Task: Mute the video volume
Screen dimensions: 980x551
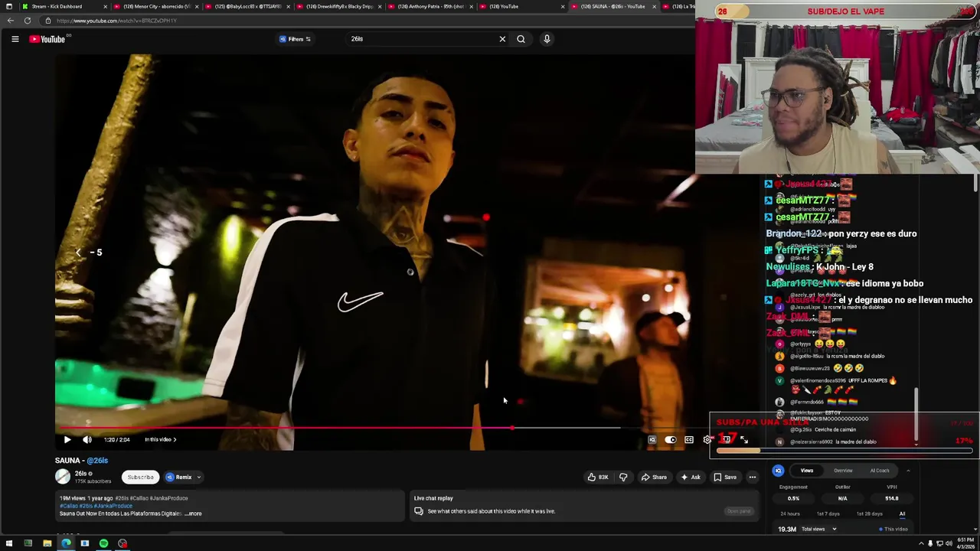Action: click(x=87, y=439)
